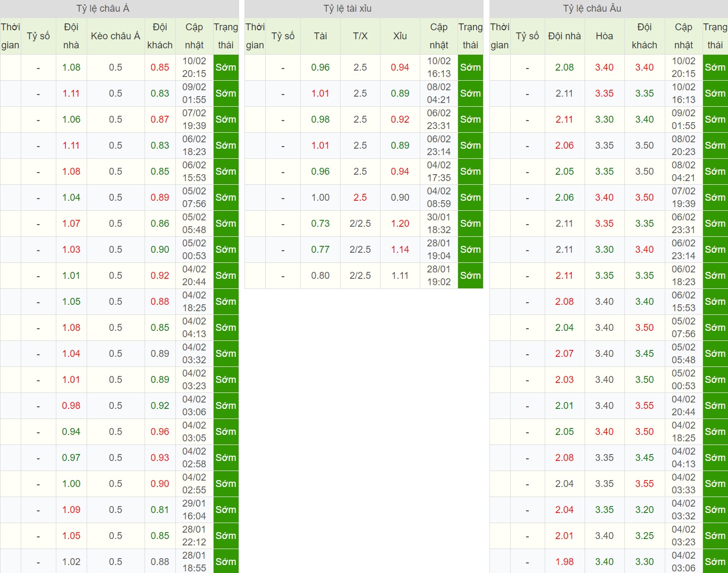Click away odds 0.87 in châu Á table
Screen dimensions: 728x573
160,119
